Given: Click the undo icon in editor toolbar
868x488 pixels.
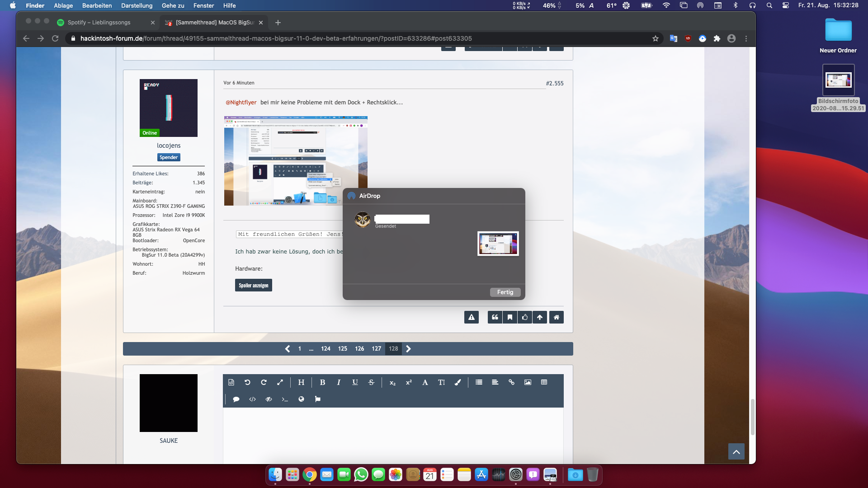Looking at the screenshot, I should (x=247, y=382).
